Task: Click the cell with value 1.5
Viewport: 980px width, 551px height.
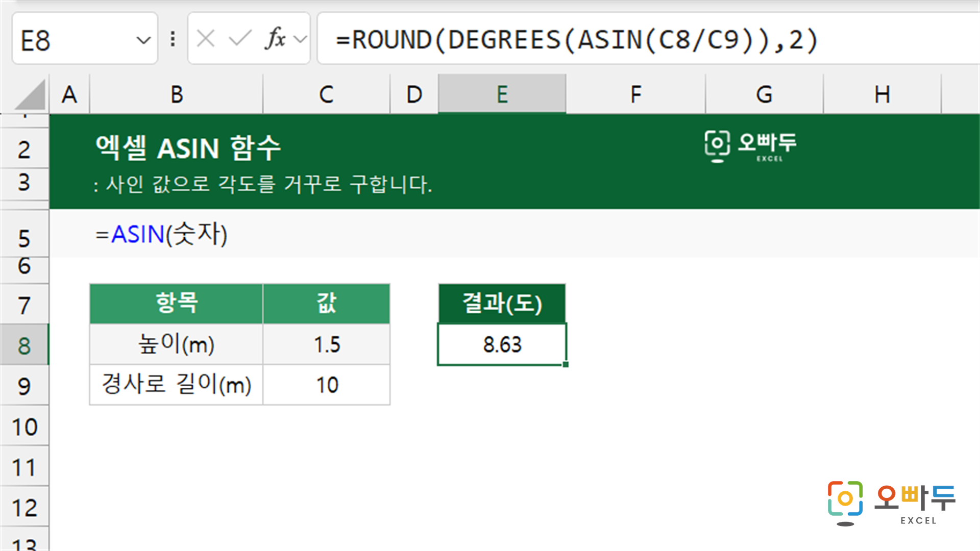Action: pos(326,344)
